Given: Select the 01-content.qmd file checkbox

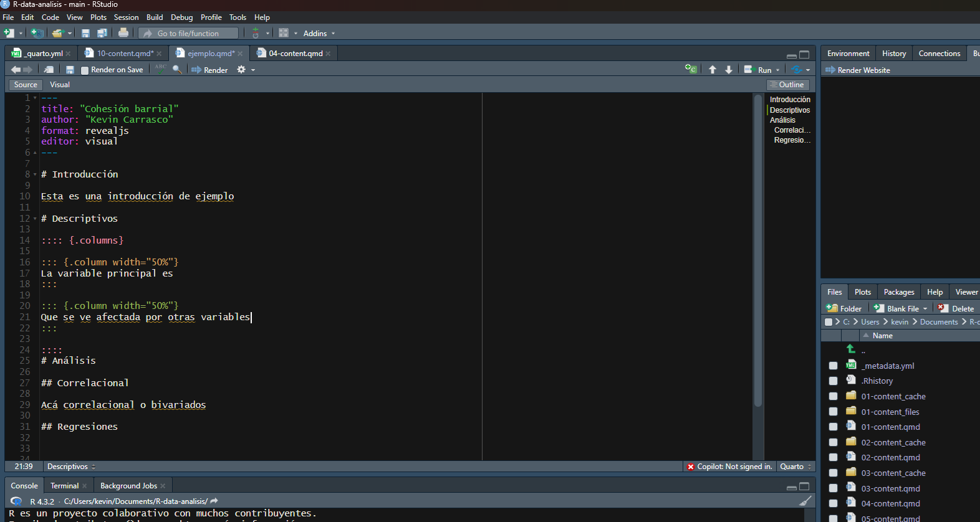Looking at the screenshot, I should pos(833,427).
